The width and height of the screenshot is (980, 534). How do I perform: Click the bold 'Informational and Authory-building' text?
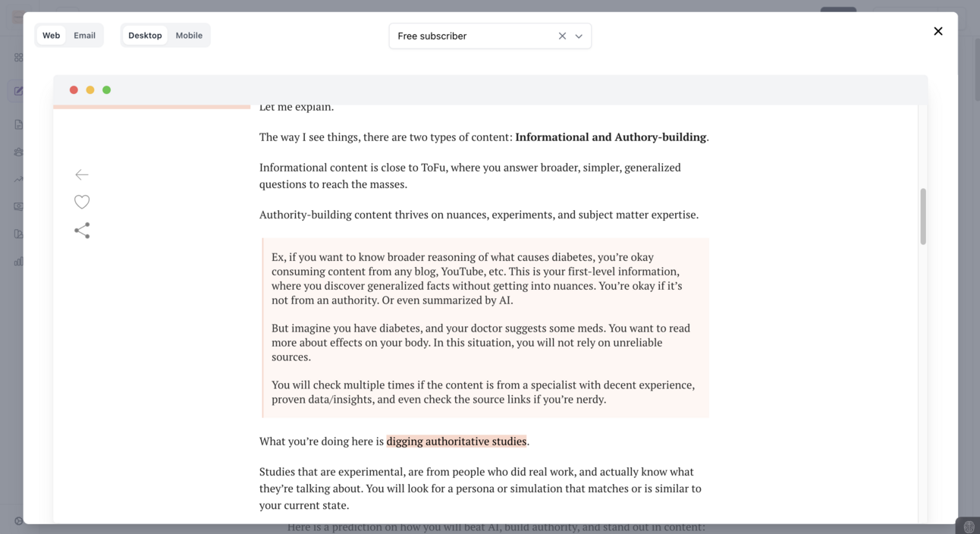click(611, 137)
